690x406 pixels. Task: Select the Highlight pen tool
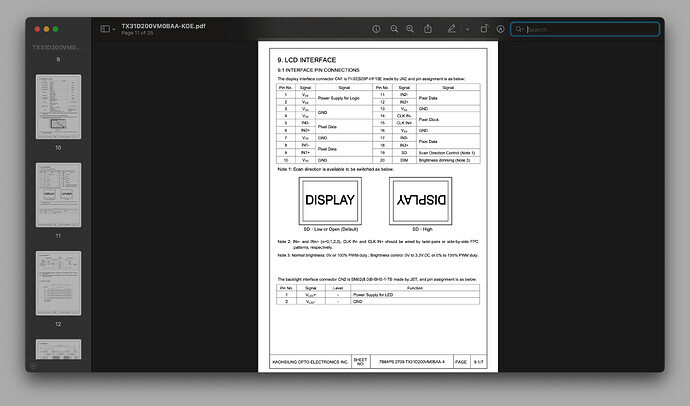(x=452, y=29)
